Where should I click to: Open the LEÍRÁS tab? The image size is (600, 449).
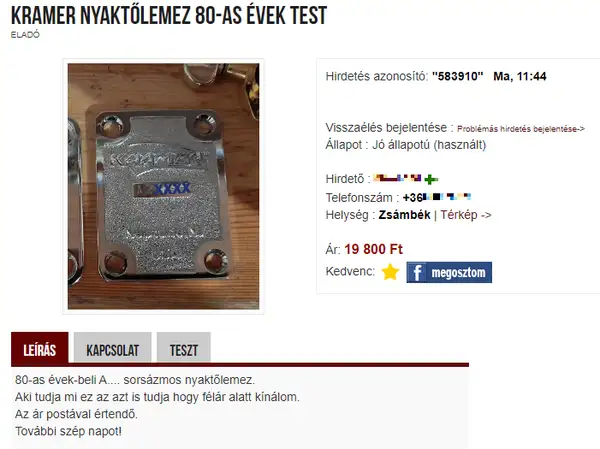pos(40,347)
